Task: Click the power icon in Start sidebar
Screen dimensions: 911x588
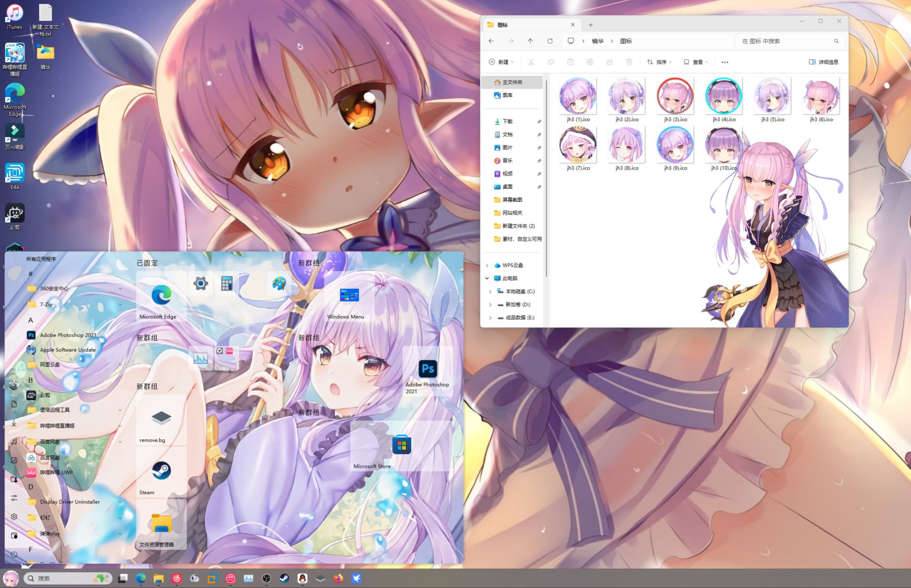Action: tap(14, 554)
